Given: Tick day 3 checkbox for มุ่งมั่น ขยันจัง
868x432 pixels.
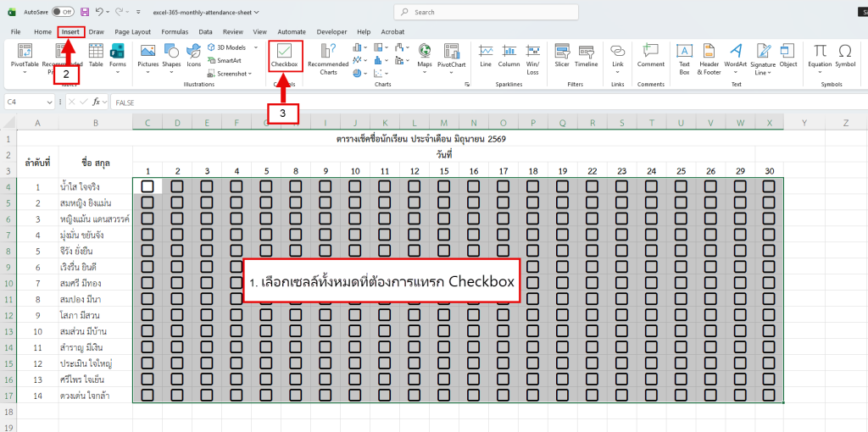Looking at the screenshot, I should click(207, 235).
